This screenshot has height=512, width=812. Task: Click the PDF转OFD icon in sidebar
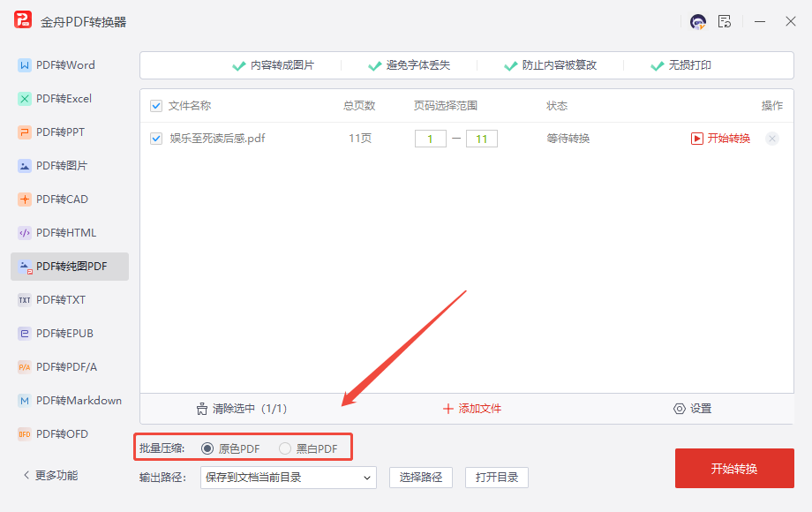pos(25,434)
